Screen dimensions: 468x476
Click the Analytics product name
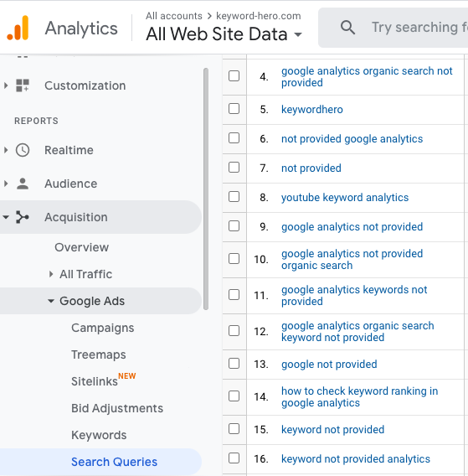[x=81, y=28]
